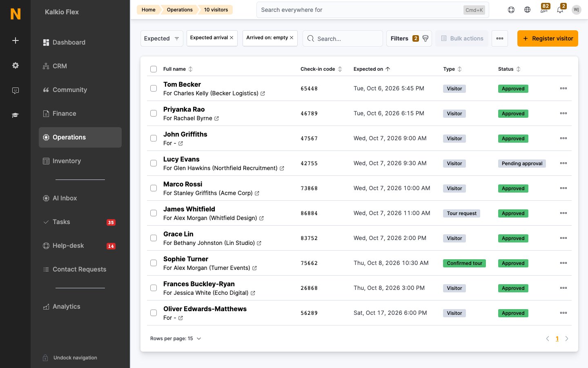This screenshot has width=588, height=368.
Task: Open row actions menu for Grace Lin
Action: click(x=563, y=238)
